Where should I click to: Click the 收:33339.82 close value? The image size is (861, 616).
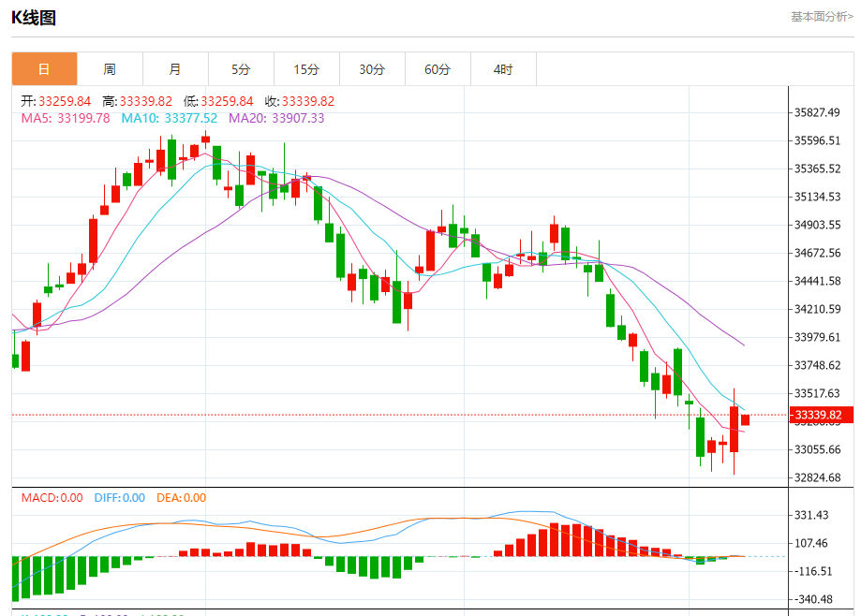tap(300, 101)
